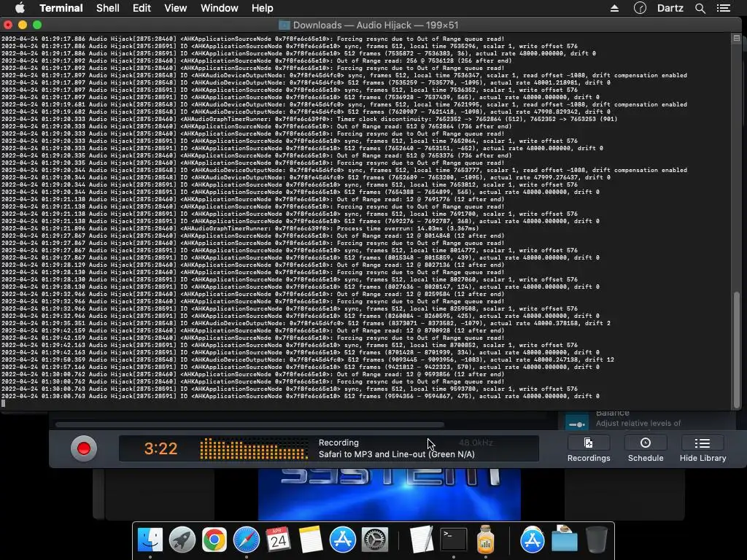Viewport: 747px width, 560px height.
Task: Click the 48.0kHz sample rate readout
Action: [x=476, y=443]
